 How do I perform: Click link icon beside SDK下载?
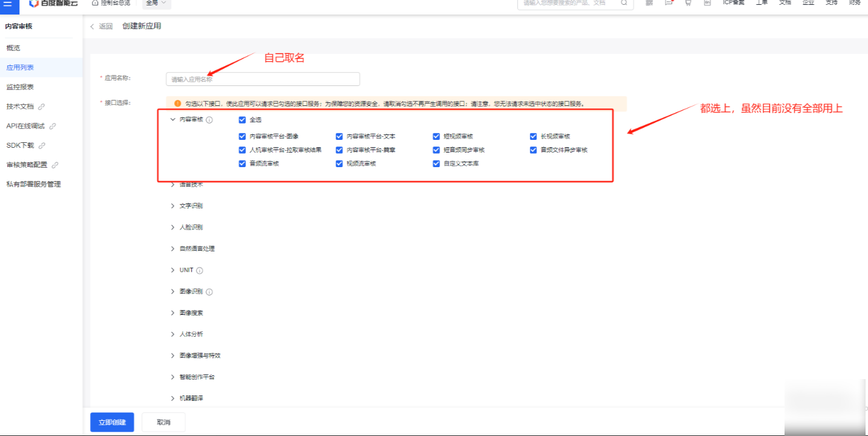(42, 145)
